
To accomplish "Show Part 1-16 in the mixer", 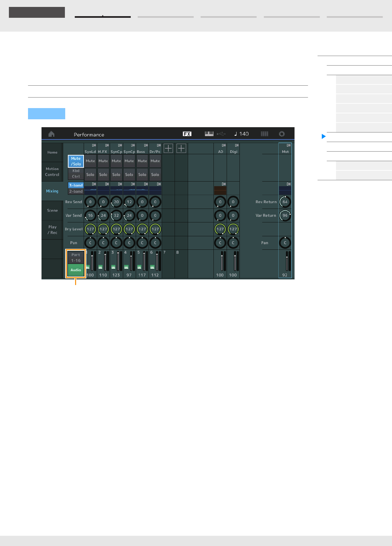I will pyautogui.click(x=76, y=258).
